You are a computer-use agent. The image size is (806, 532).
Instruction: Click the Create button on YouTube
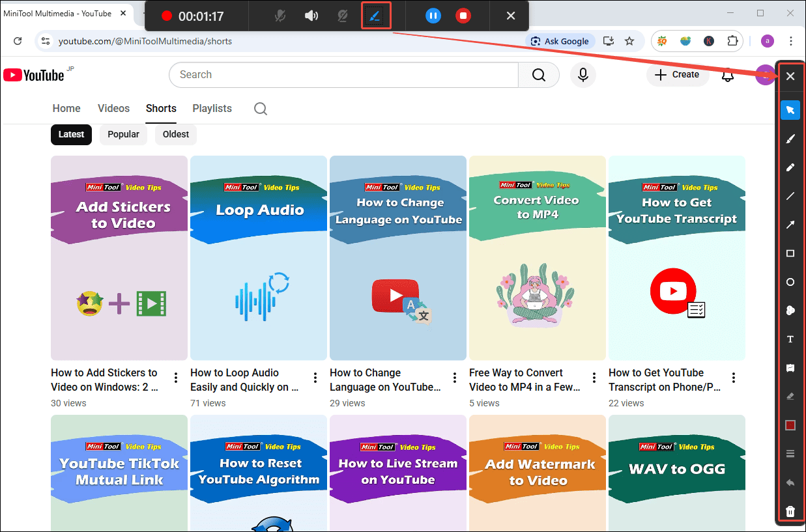click(x=678, y=75)
